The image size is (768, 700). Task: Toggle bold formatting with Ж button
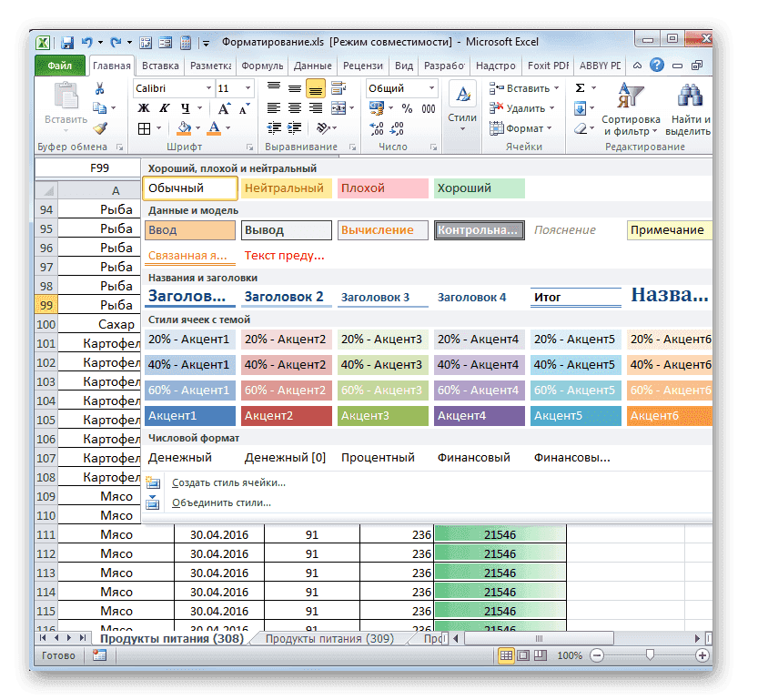144,108
